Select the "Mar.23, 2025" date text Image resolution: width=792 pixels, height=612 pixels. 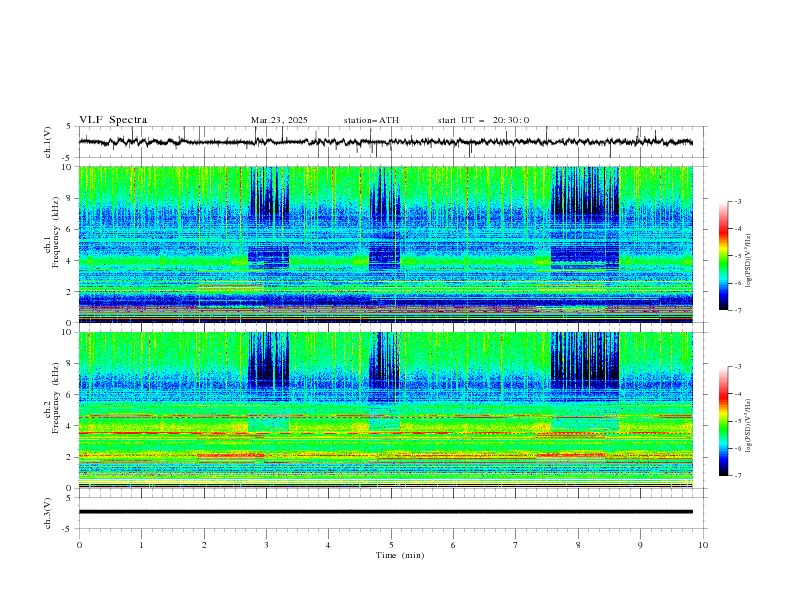coord(279,120)
